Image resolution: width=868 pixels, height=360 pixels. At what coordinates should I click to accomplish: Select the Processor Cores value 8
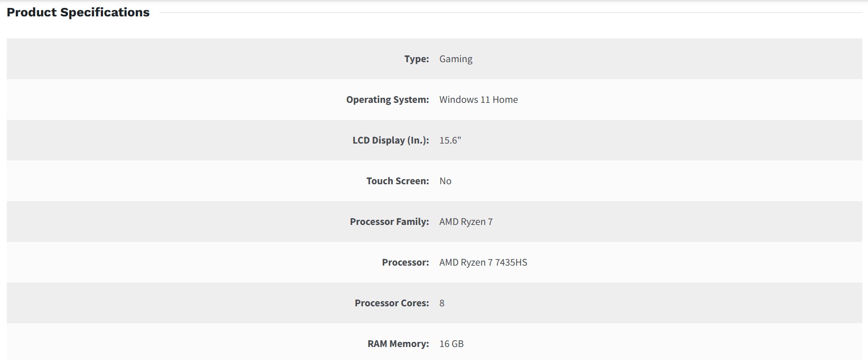click(442, 303)
